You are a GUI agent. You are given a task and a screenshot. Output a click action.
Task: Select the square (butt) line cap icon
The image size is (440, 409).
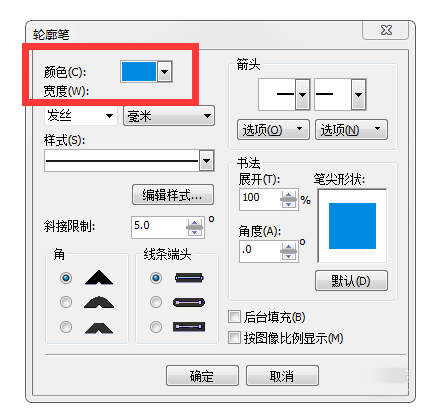pos(189,278)
